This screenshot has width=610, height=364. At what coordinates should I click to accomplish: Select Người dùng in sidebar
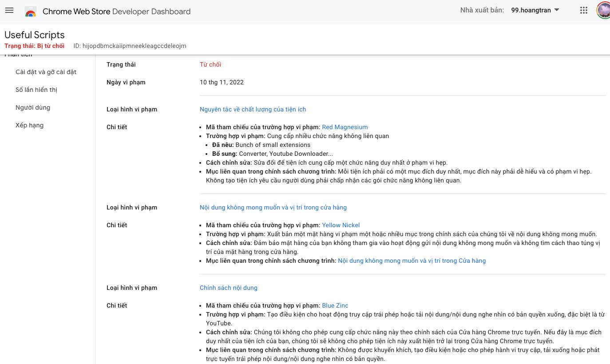click(x=33, y=107)
